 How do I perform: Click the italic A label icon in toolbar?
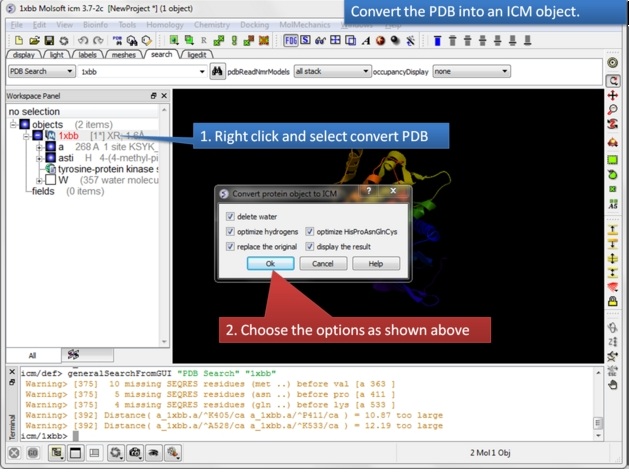(368, 40)
